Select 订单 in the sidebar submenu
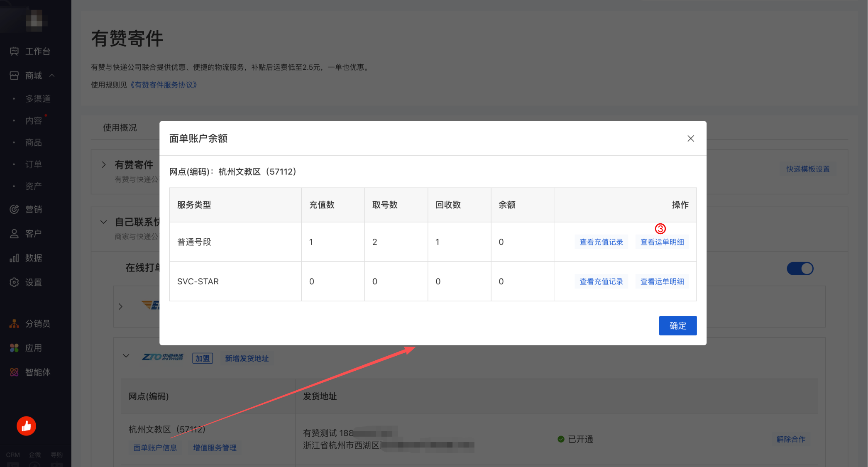Image resolution: width=868 pixels, height=467 pixels. pyautogui.click(x=33, y=164)
